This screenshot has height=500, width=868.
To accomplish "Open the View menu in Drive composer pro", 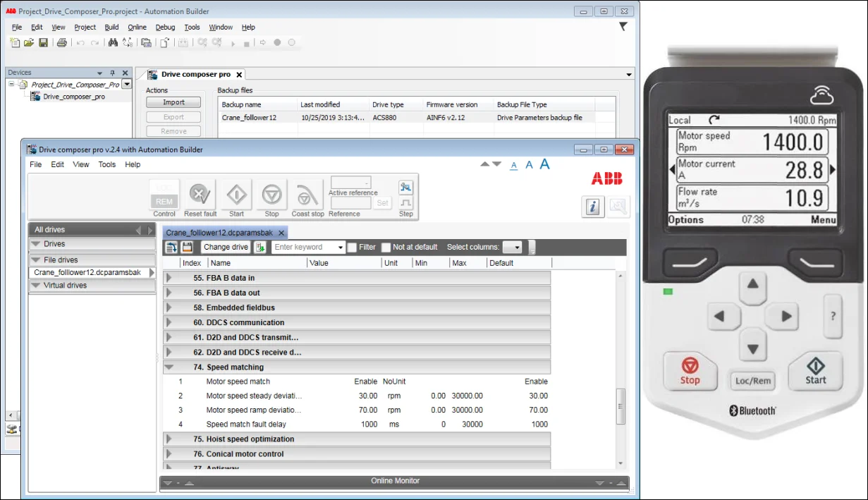I will point(81,164).
